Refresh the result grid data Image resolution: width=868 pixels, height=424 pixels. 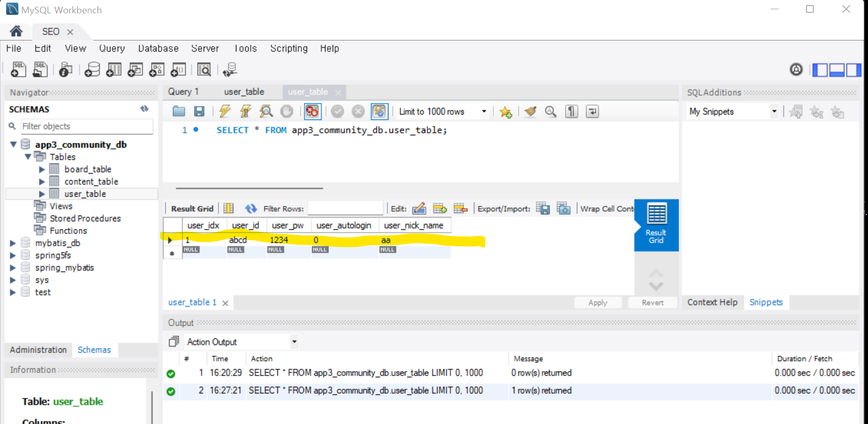pyautogui.click(x=251, y=208)
